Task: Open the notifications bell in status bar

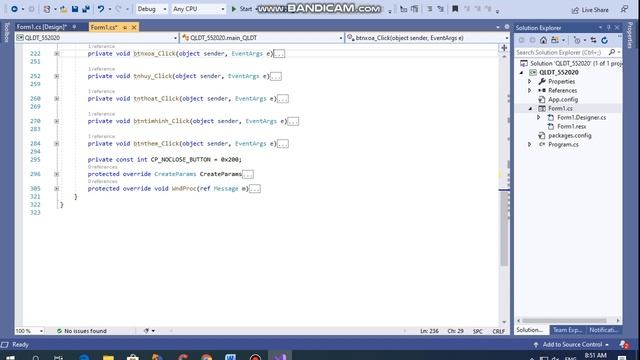Action: tap(624, 345)
